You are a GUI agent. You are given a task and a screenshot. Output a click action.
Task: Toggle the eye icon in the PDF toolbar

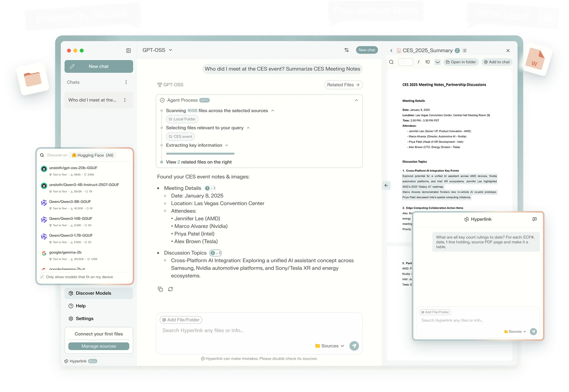438,62
